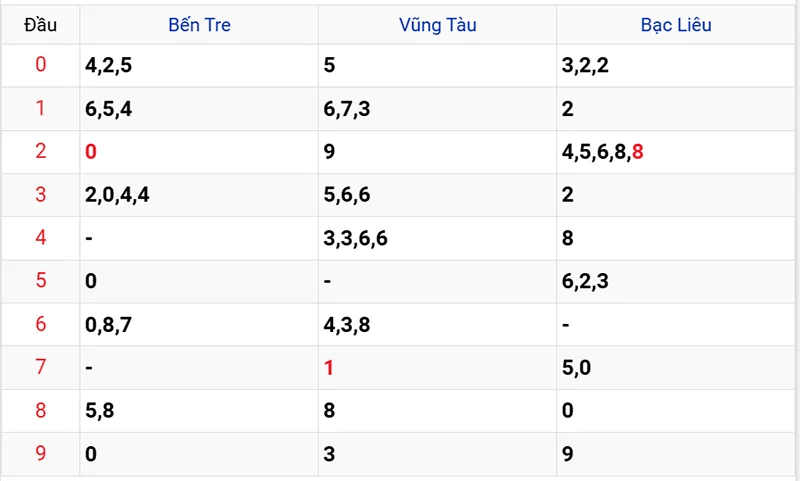This screenshot has width=800, height=481.
Task: Click the Bến Tre cell with 5,8
Action: tap(100, 411)
